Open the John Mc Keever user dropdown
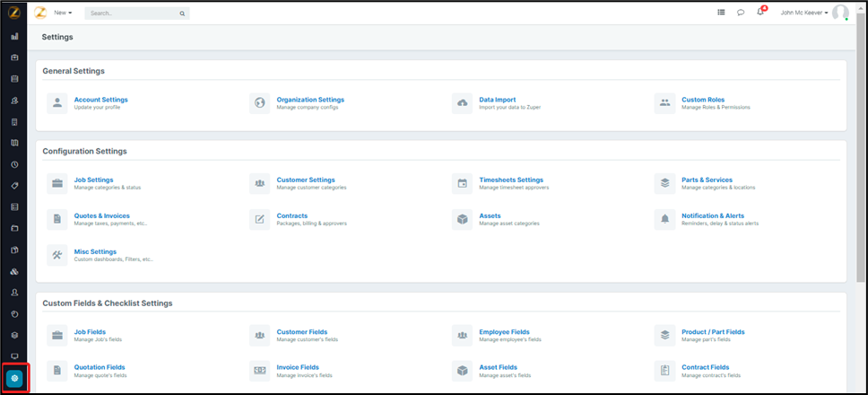Screen dimensions: 868x395 click(x=803, y=13)
